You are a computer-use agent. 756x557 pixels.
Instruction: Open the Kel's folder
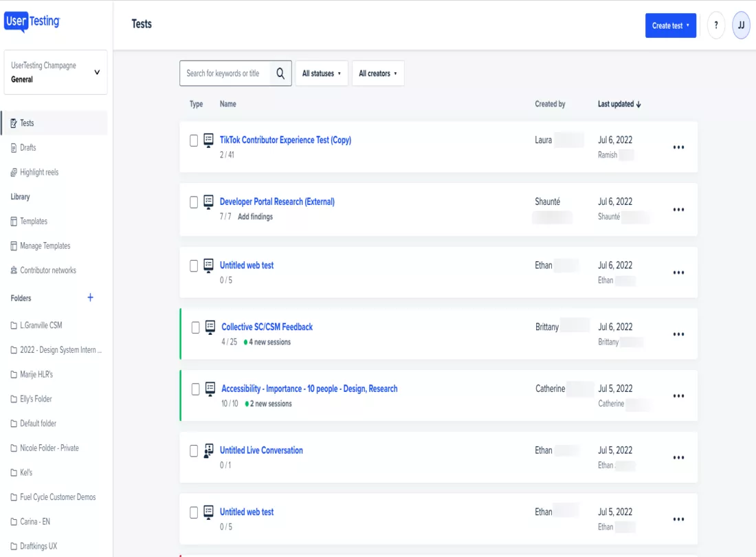[26, 472]
